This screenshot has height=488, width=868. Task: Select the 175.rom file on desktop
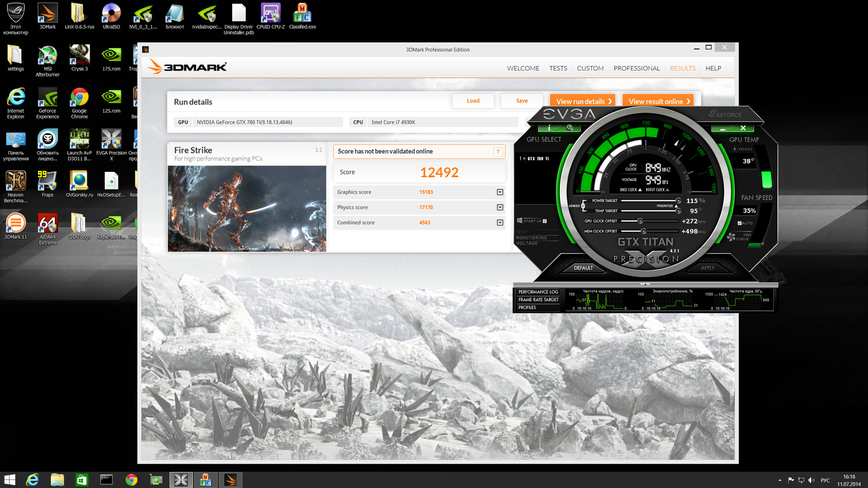point(111,58)
